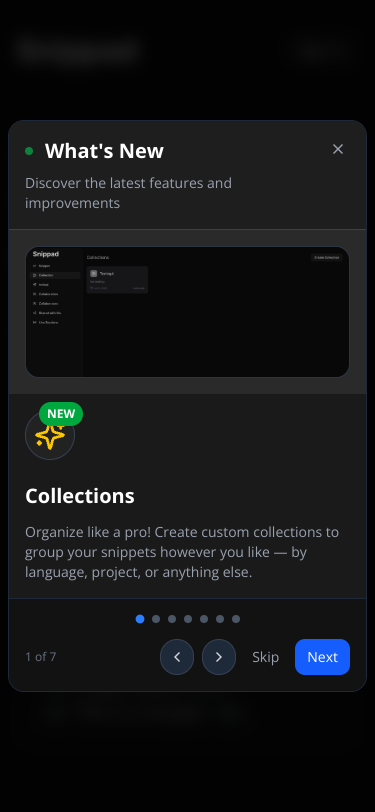Go to previous slide with left chevron

177,657
